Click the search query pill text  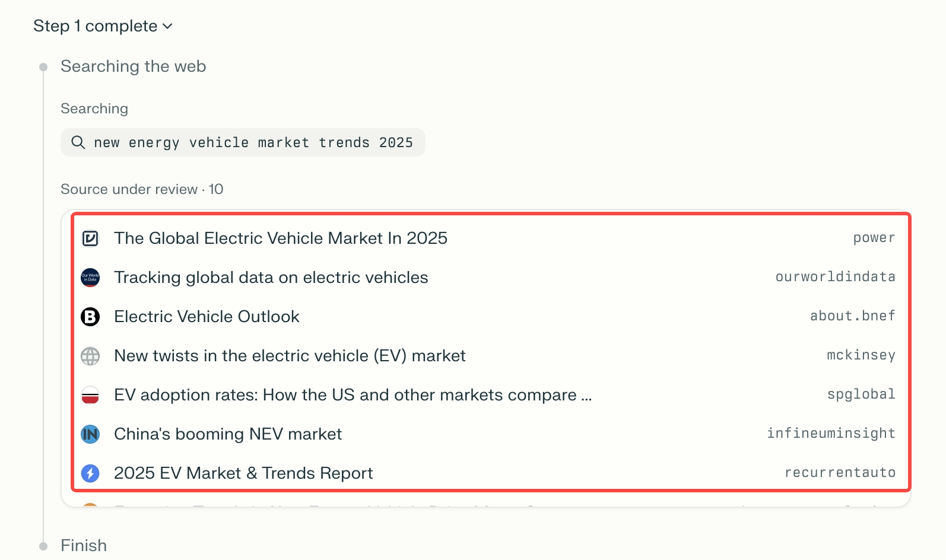pos(253,143)
